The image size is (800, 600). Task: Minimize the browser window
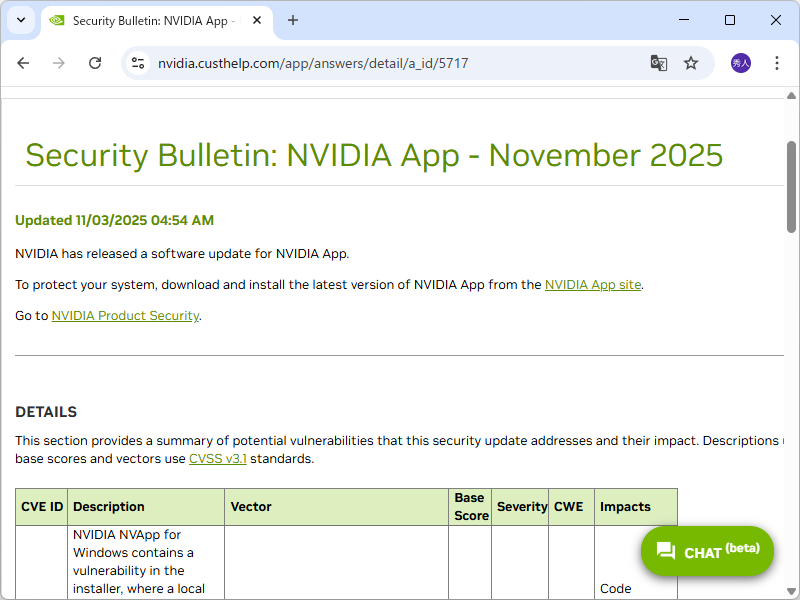tap(684, 20)
